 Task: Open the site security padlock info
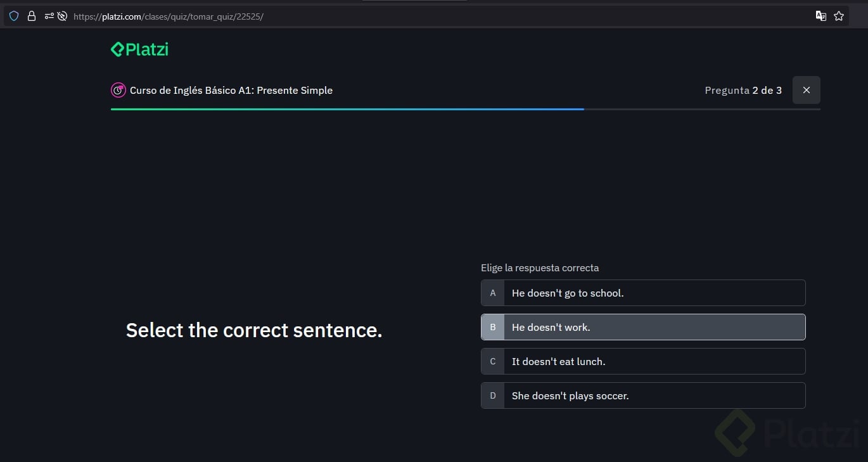(x=31, y=16)
